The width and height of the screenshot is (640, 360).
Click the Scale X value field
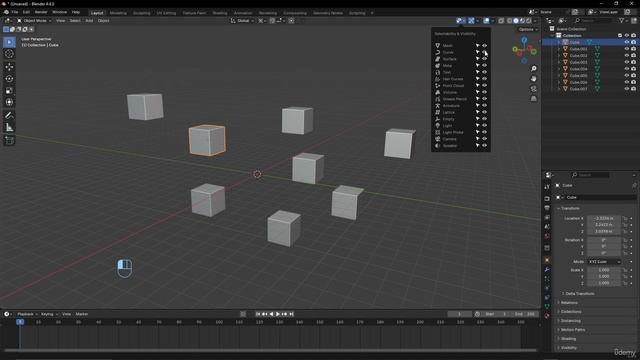click(604, 270)
